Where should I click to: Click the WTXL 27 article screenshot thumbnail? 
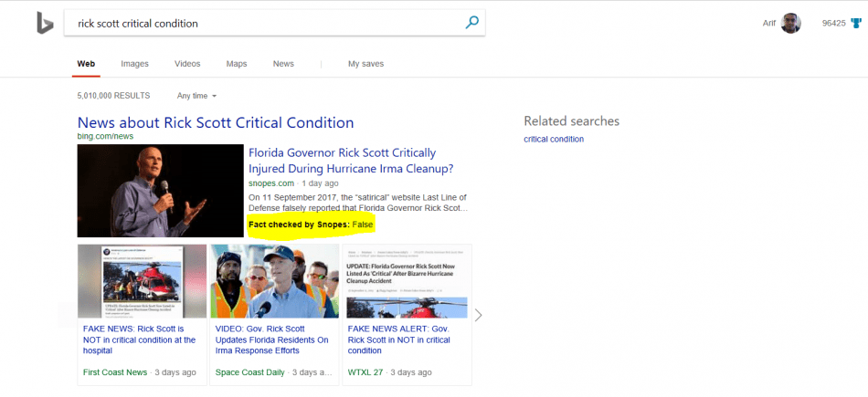(407, 281)
